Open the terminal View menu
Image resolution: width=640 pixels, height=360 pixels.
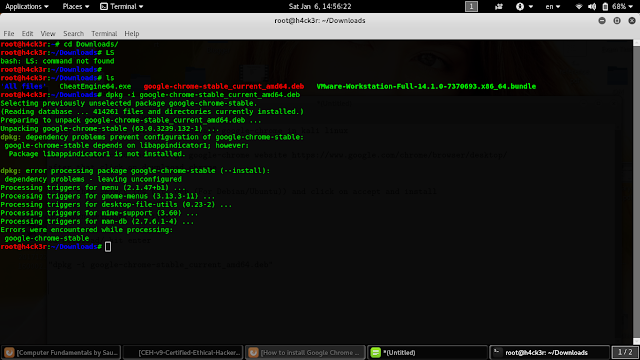click(48, 33)
